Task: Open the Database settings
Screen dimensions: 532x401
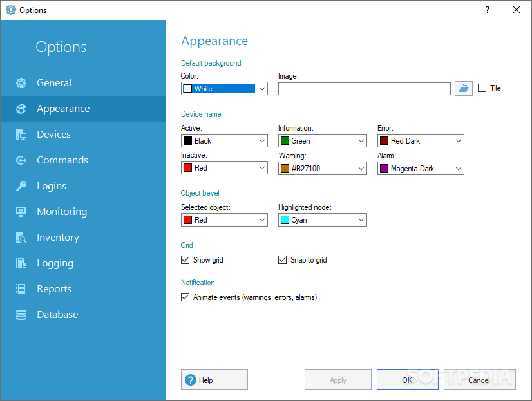Action: click(83, 315)
